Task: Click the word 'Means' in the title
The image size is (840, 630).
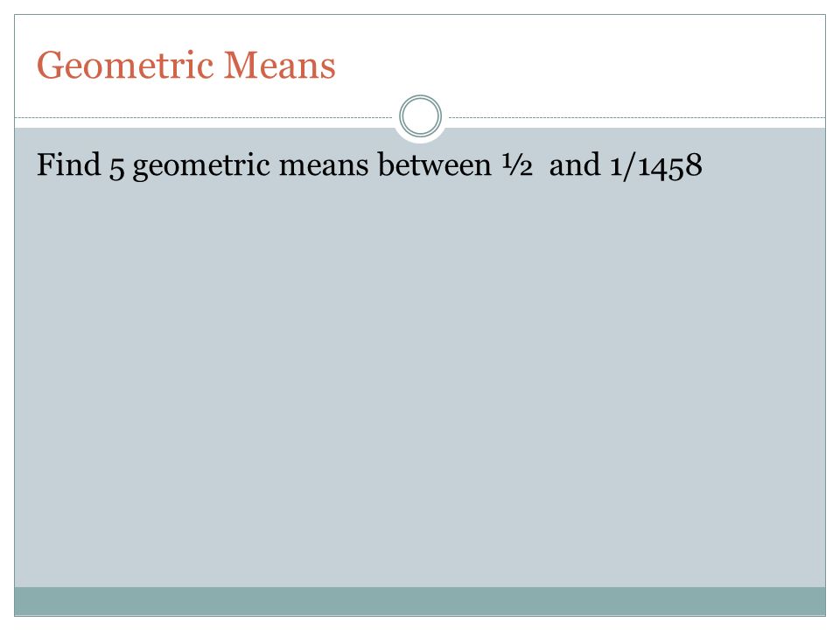Action: click(279, 66)
